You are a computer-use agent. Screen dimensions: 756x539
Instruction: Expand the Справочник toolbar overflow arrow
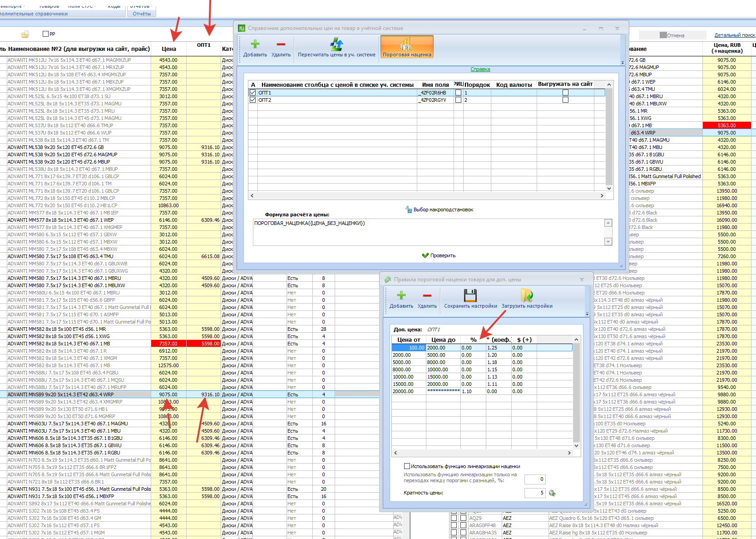(623, 63)
